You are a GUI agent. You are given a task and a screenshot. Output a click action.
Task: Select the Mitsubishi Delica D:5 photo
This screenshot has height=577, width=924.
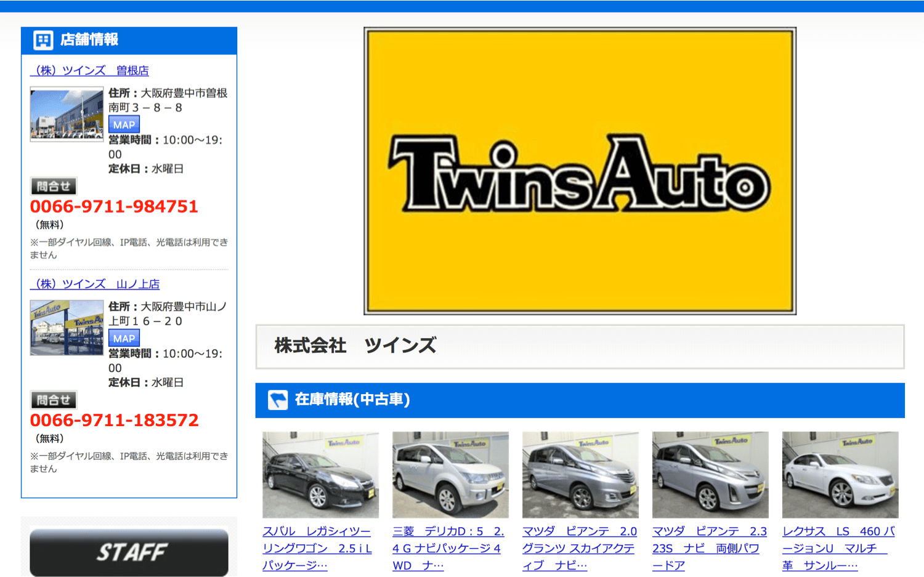click(x=450, y=475)
